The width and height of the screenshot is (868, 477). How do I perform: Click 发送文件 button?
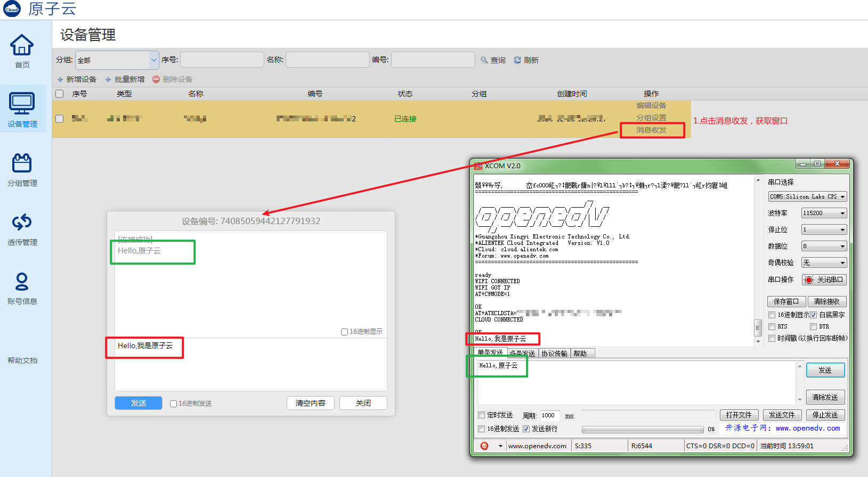[x=782, y=415]
